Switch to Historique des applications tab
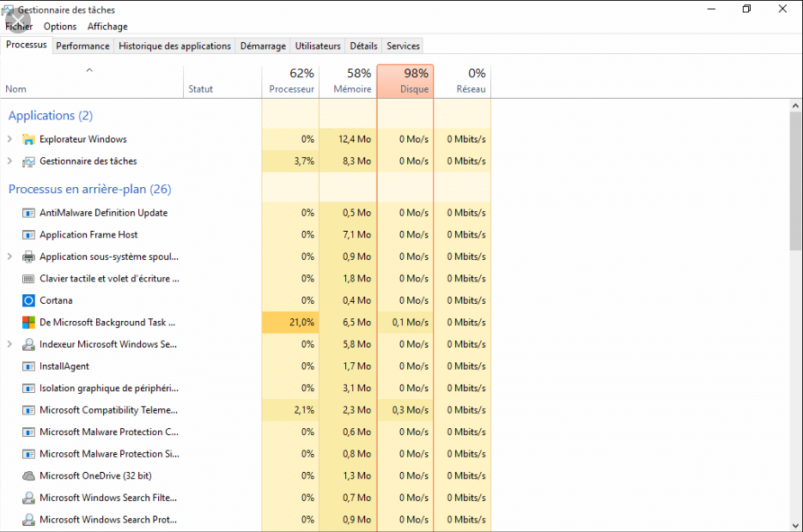Viewport: 803px width, 532px height. coord(174,45)
